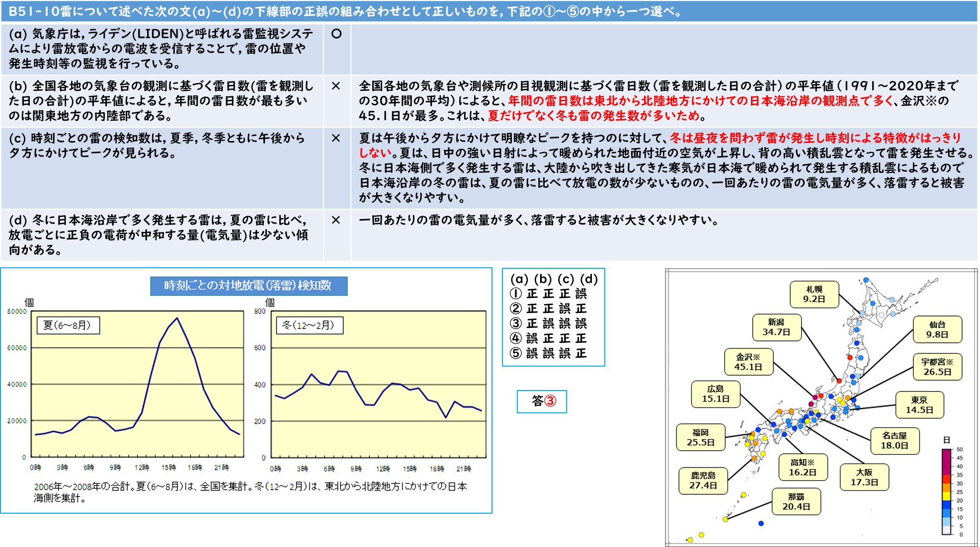The image size is (980, 547).
Task: Click the 札幌 9.2日 map label
Action: pos(814,294)
